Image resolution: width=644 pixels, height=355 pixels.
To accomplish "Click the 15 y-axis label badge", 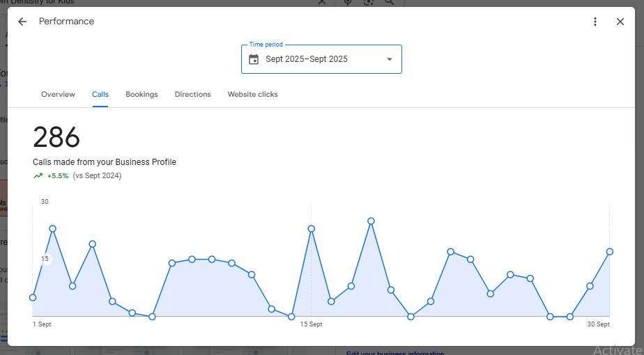I will [45, 259].
